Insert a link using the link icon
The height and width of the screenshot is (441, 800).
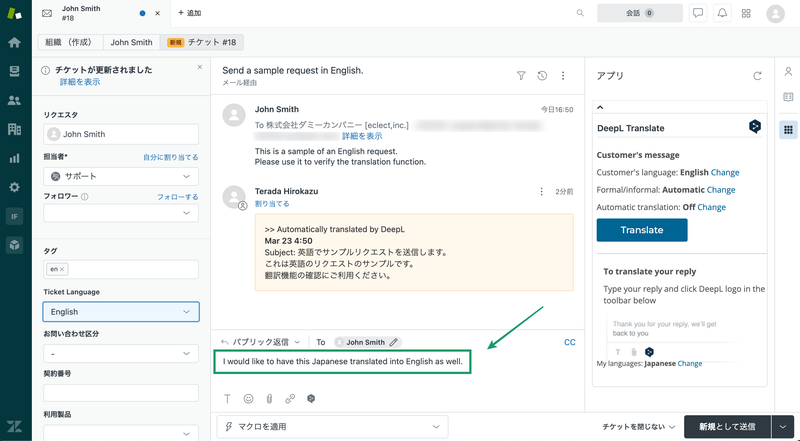[290, 399]
